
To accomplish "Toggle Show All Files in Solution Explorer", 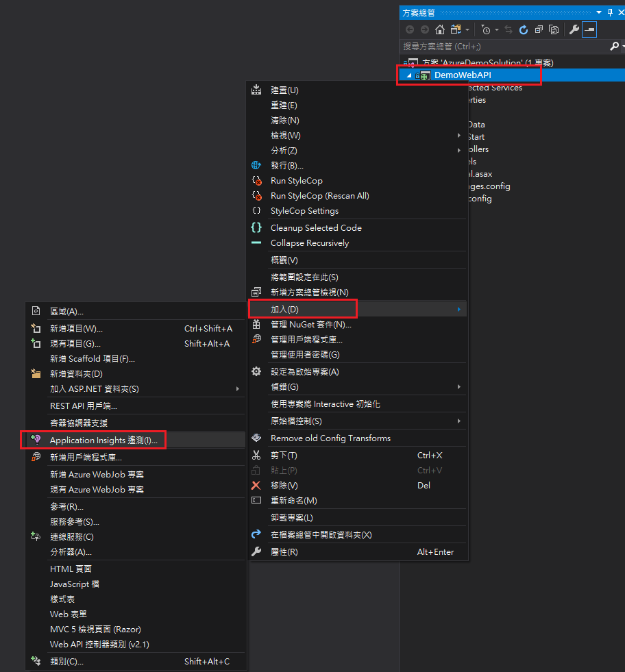I will coord(554,29).
